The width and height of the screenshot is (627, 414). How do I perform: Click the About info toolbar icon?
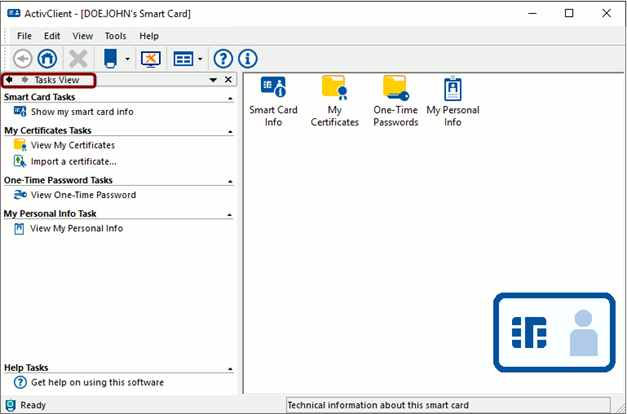[247, 59]
